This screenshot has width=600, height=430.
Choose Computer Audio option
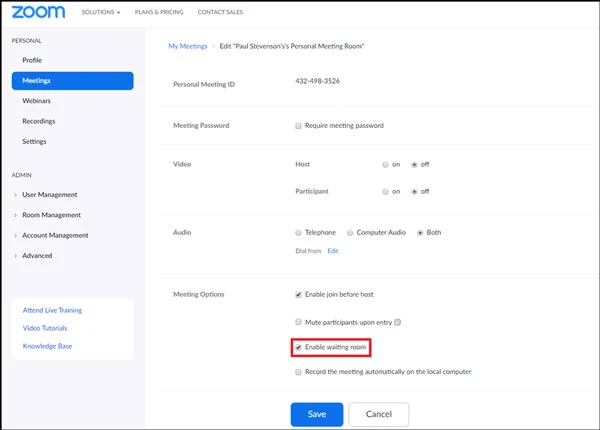[x=350, y=232]
